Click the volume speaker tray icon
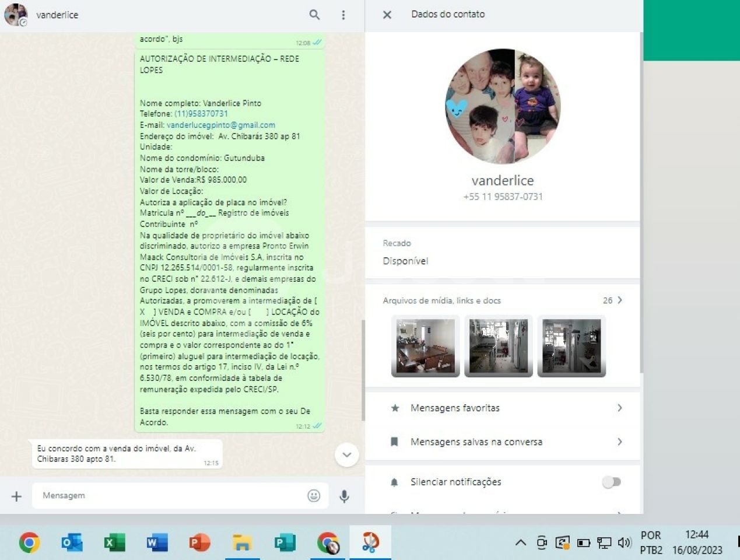The width and height of the screenshot is (740, 560). (625, 542)
